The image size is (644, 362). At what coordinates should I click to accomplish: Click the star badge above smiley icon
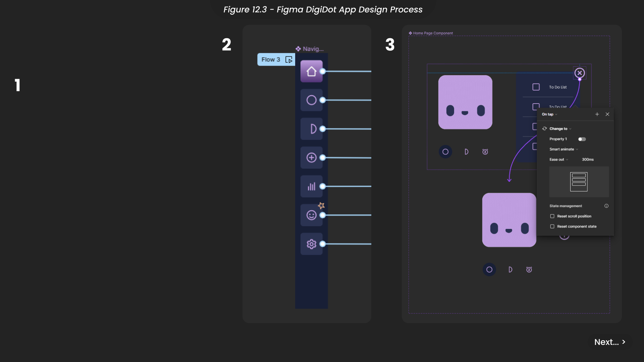pyautogui.click(x=321, y=205)
